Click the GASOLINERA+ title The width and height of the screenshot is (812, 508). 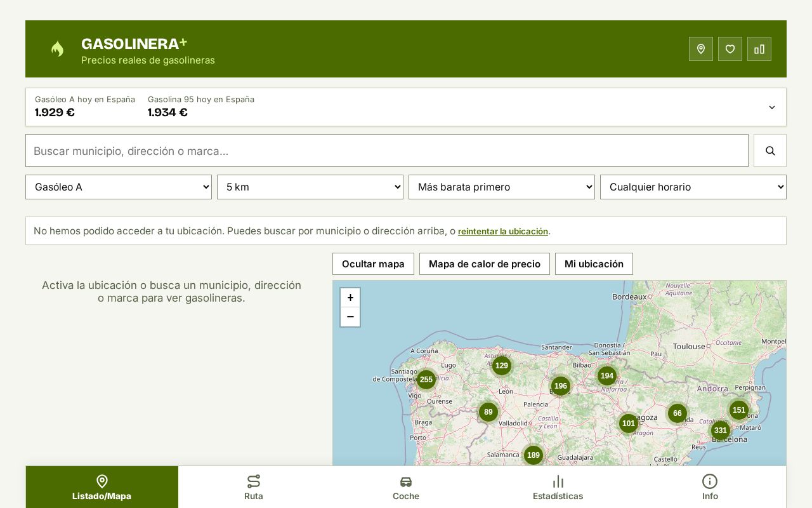134,44
